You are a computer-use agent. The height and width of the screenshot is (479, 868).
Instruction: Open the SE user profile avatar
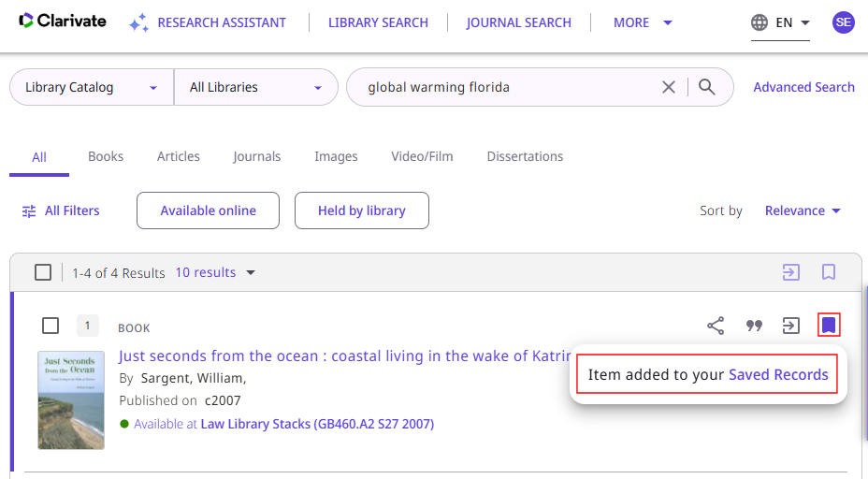[x=844, y=22]
